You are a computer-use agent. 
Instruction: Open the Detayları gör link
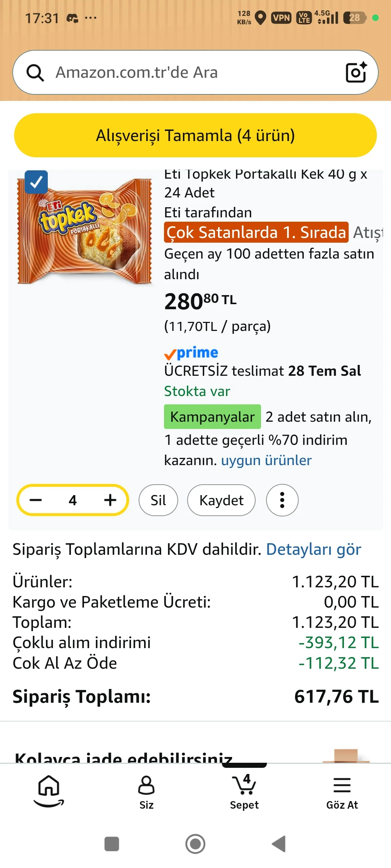coord(314,549)
